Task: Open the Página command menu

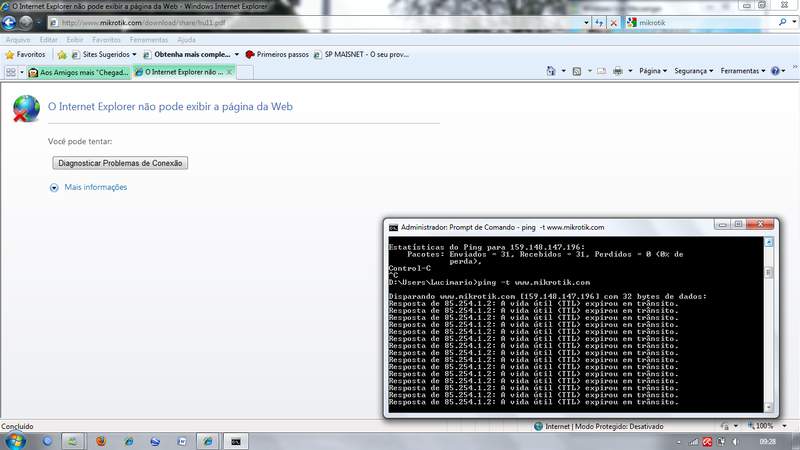Action: pos(653,71)
